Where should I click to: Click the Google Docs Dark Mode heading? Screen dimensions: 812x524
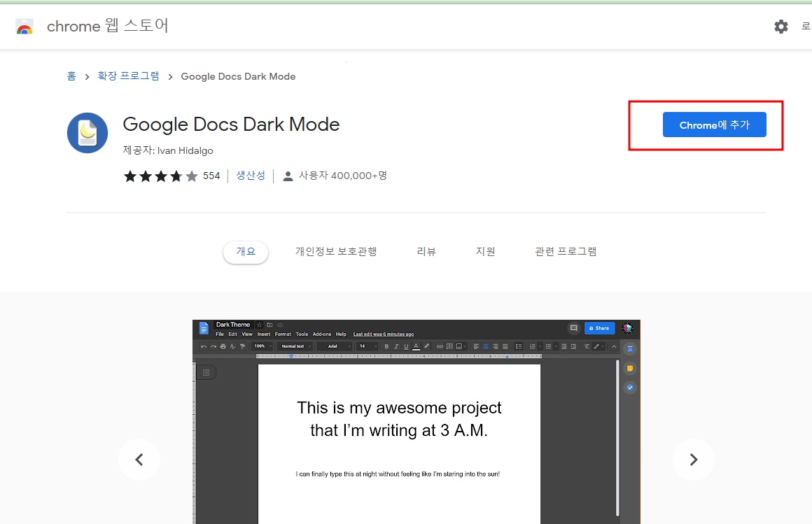[x=231, y=125]
